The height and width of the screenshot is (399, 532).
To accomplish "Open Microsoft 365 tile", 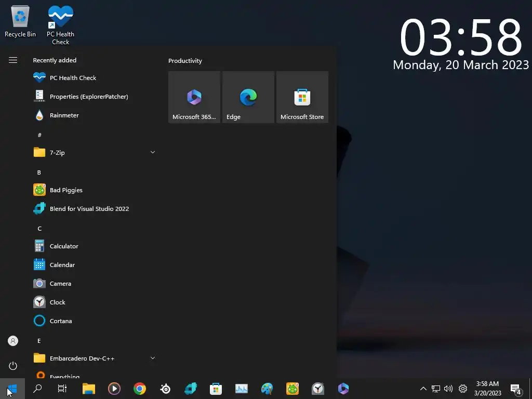I will (194, 97).
